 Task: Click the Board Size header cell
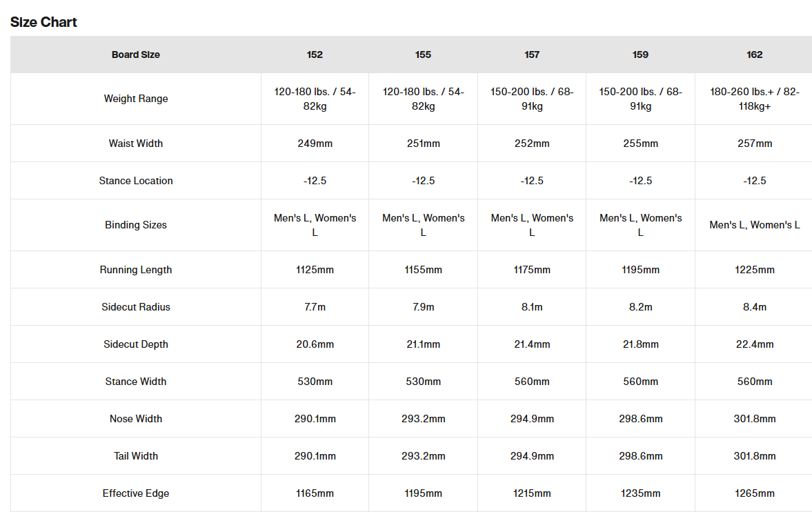[x=136, y=55]
